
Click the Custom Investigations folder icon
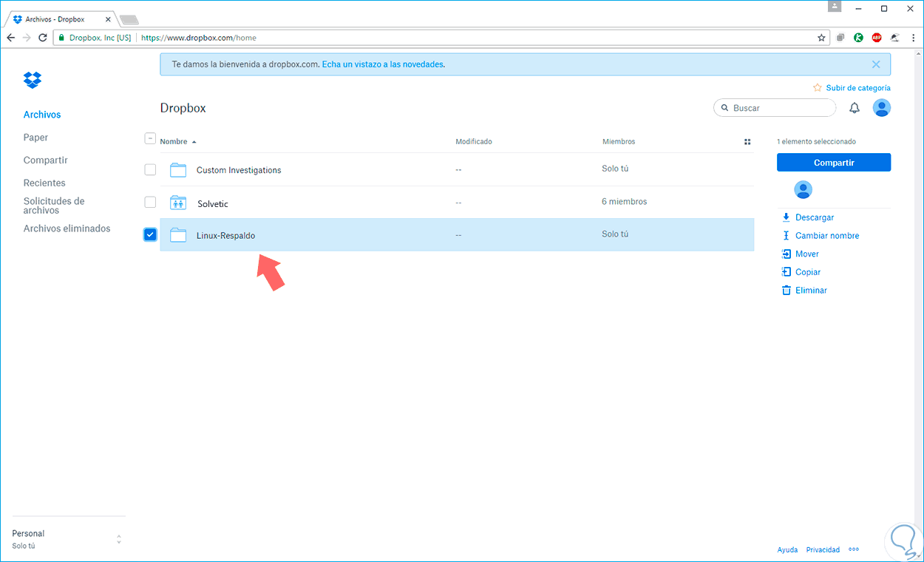click(x=178, y=170)
